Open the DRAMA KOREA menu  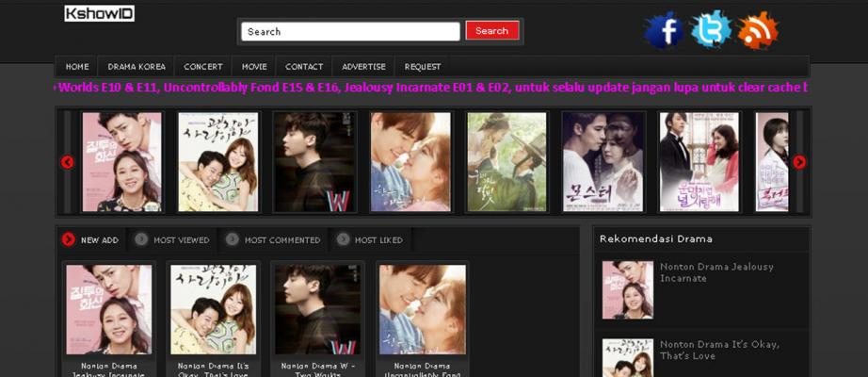click(x=137, y=67)
